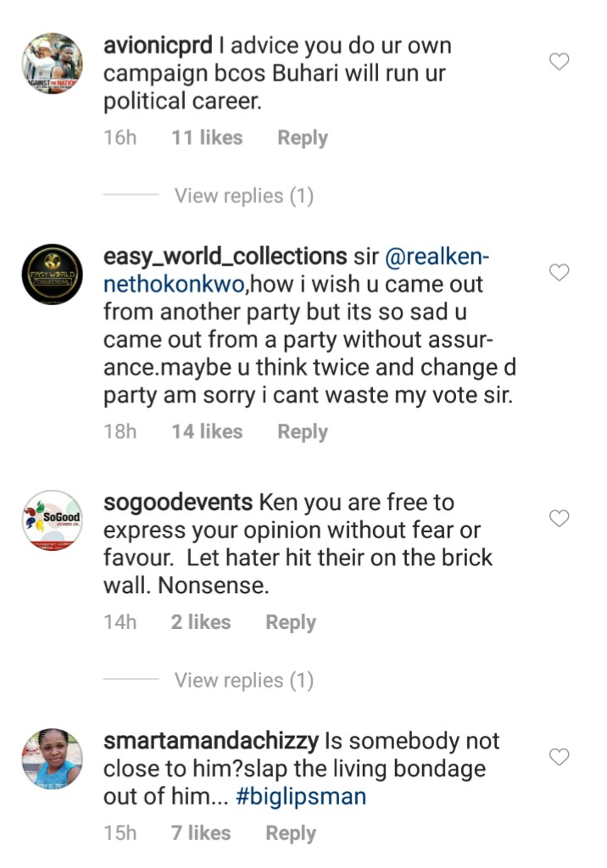Reply to sogoodevents comment
This screenshot has height=868, width=607.
pyautogui.click(x=290, y=622)
